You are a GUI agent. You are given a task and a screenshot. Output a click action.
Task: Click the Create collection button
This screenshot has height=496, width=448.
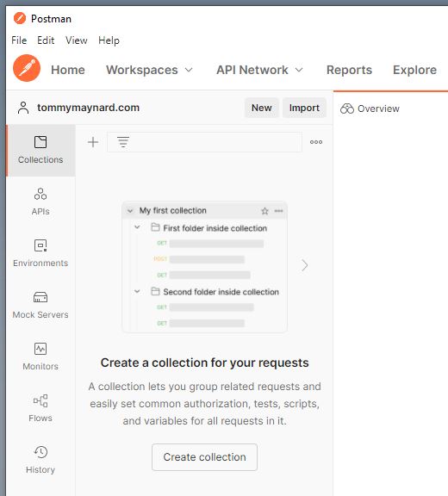coord(204,457)
